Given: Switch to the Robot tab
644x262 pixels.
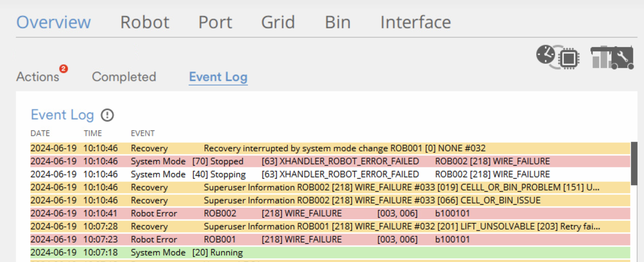Looking at the screenshot, I should click(145, 22).
